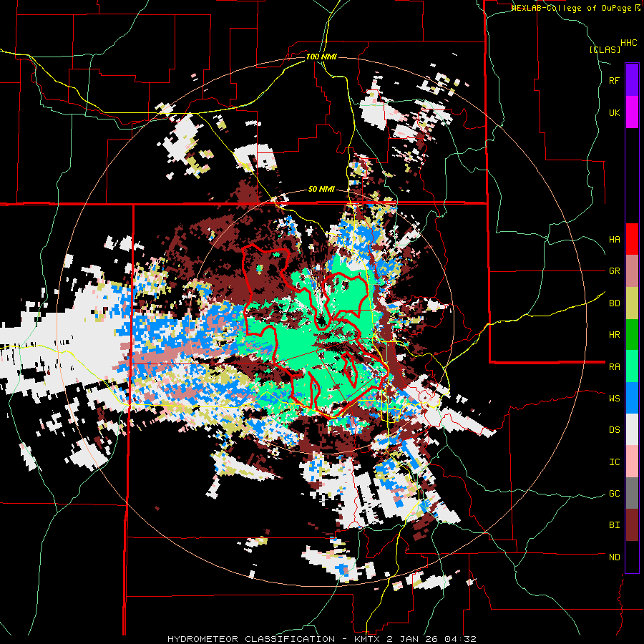This screenshot has height=644, width=644.
Task: Click the DS legend label
Action: click(614, 430)
